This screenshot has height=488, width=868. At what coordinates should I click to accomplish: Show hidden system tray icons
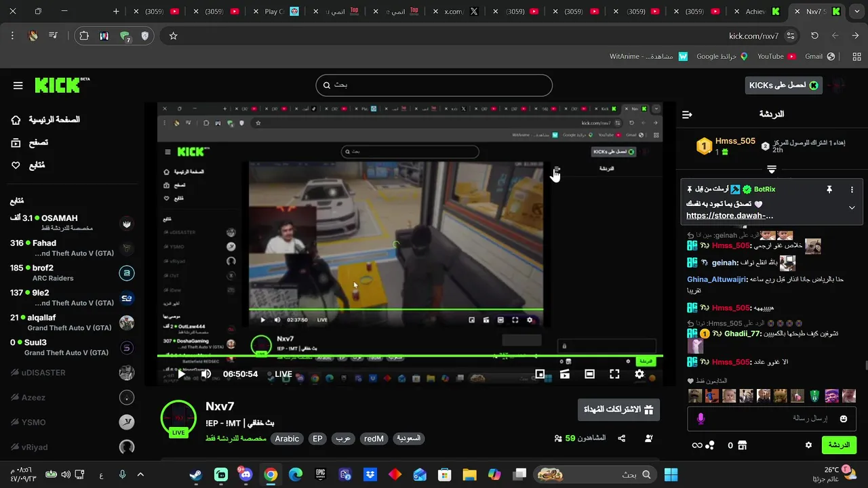click(x=140, y=474)
